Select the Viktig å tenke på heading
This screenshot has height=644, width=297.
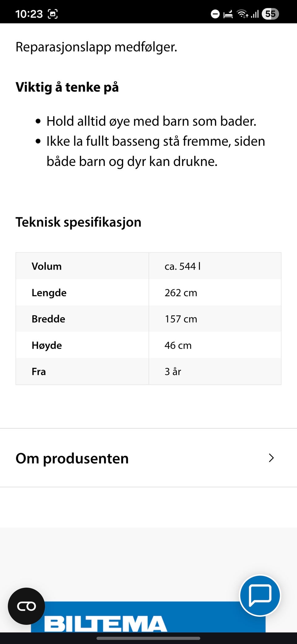[67, 87]
